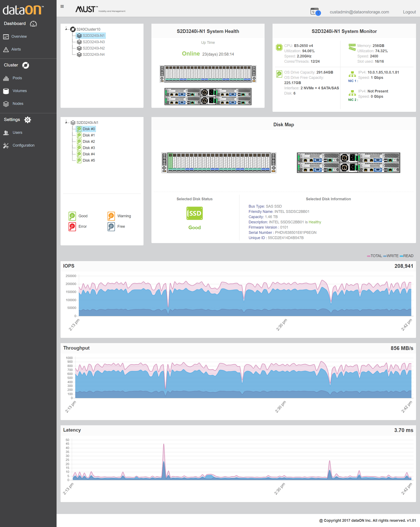Select the green SSD disk status icon
Screen dimensions: 420x527
coord(194,213)
